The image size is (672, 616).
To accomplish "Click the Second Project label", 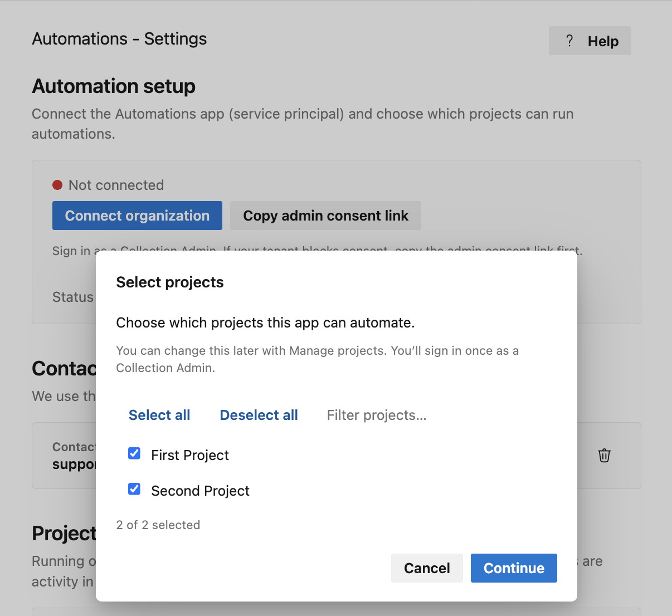I will point(200,491).
